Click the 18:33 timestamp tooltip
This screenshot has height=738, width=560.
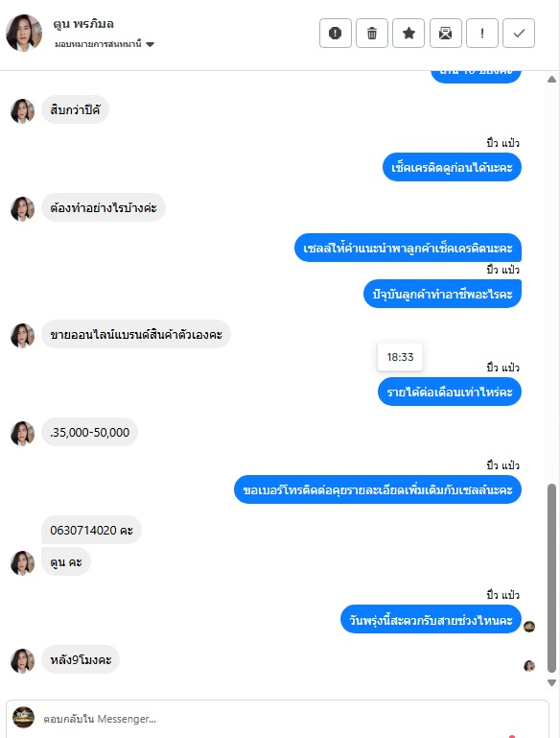click(400, 357)
